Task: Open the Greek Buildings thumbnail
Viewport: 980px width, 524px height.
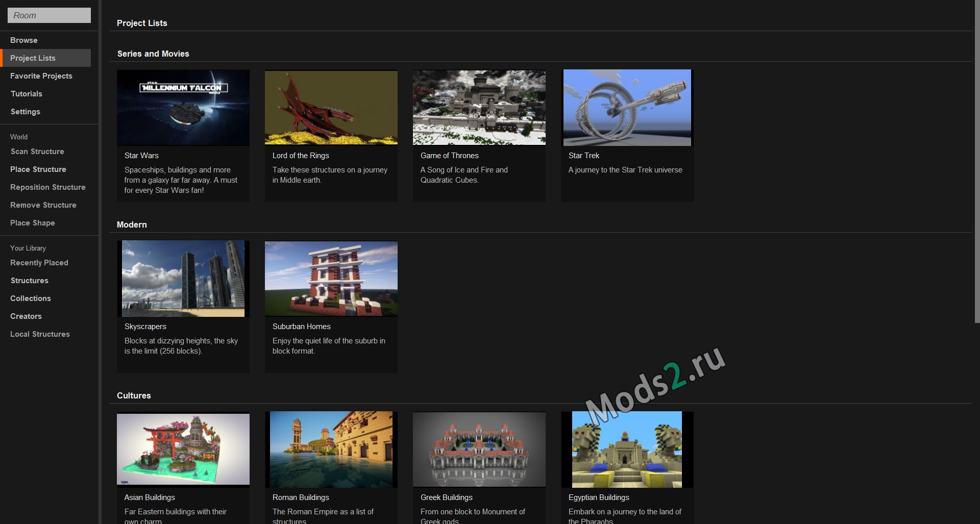Action: (479, 450)
